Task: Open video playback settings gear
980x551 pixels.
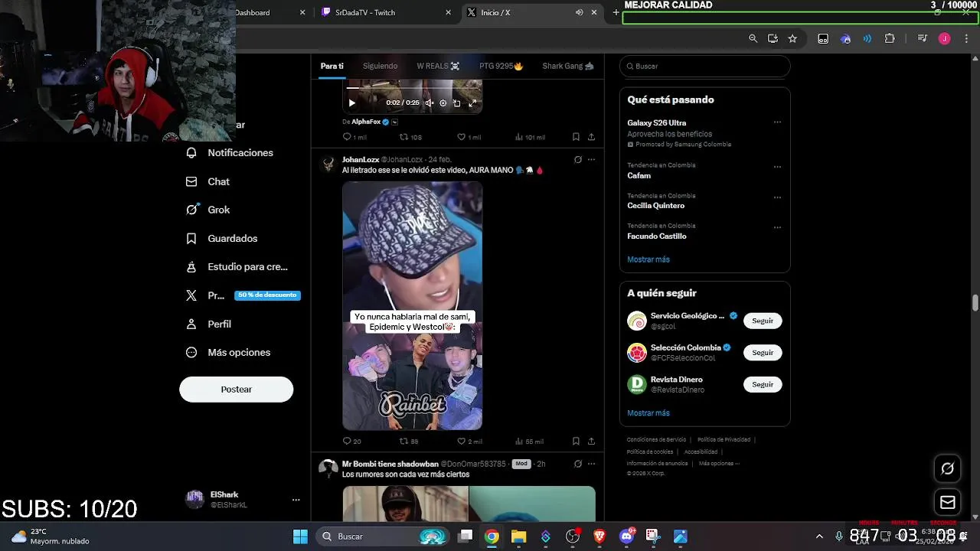Action: 443,103
